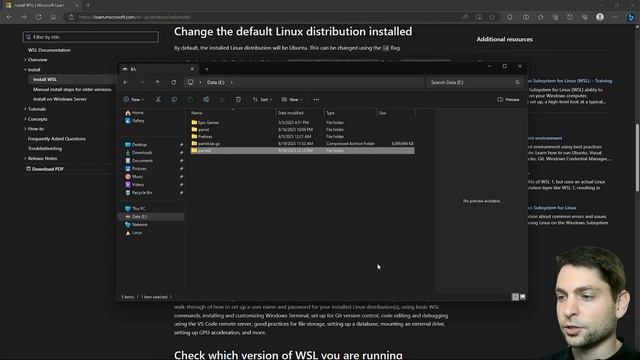Click the browser address bar URL
The image size is (640, 360).
[x=134, y=17]
